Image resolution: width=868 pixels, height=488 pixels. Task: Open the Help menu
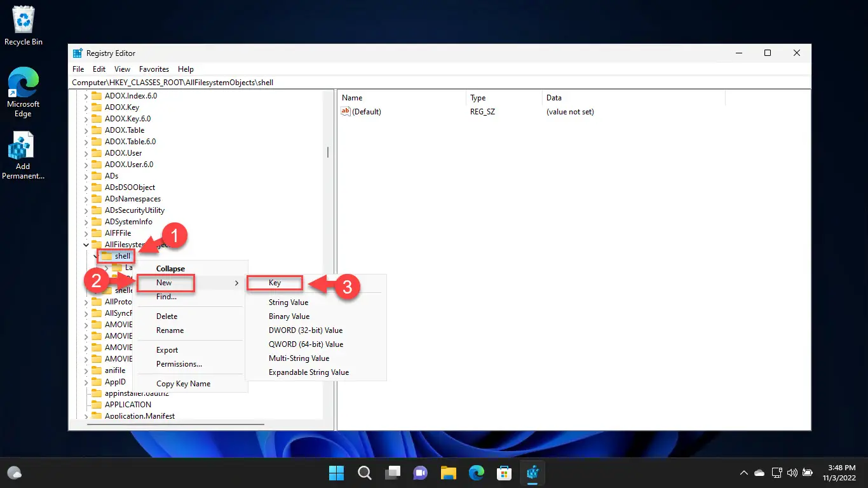click(186, 69)
